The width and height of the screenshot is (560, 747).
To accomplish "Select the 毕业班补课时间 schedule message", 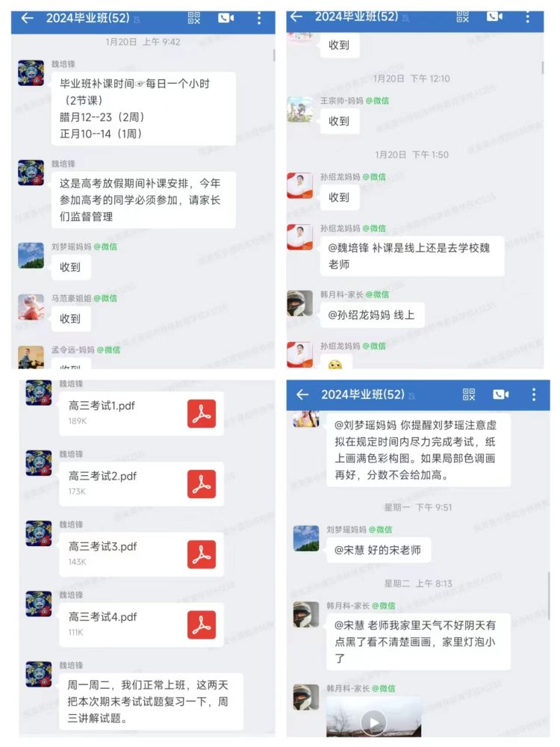I will click(x=143, y=108).
